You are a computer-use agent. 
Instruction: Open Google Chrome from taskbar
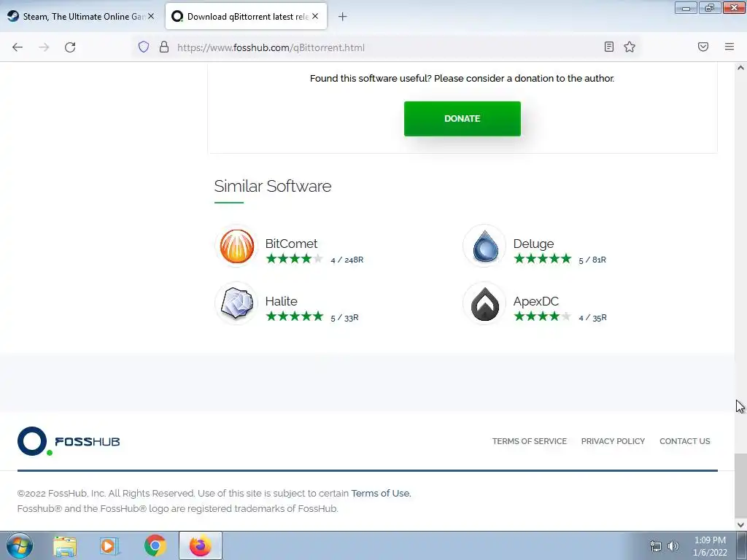tap(155, 545)
